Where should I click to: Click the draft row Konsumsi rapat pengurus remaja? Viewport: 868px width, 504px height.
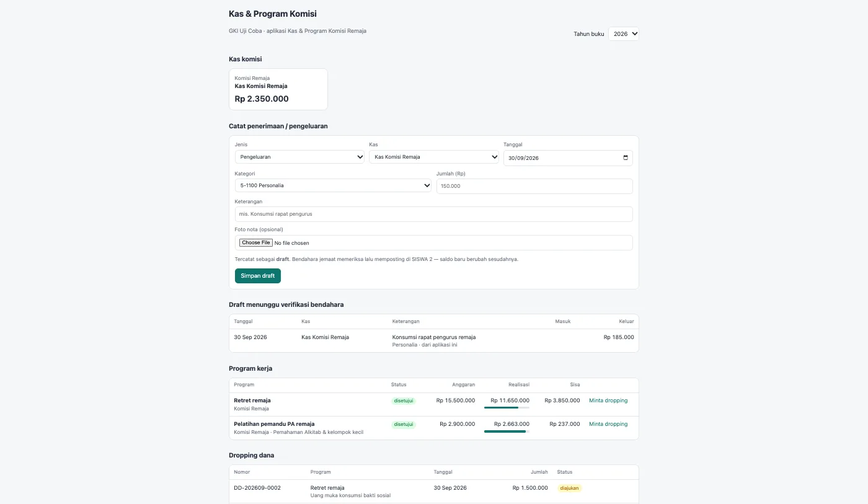click(x=434, y=340)
